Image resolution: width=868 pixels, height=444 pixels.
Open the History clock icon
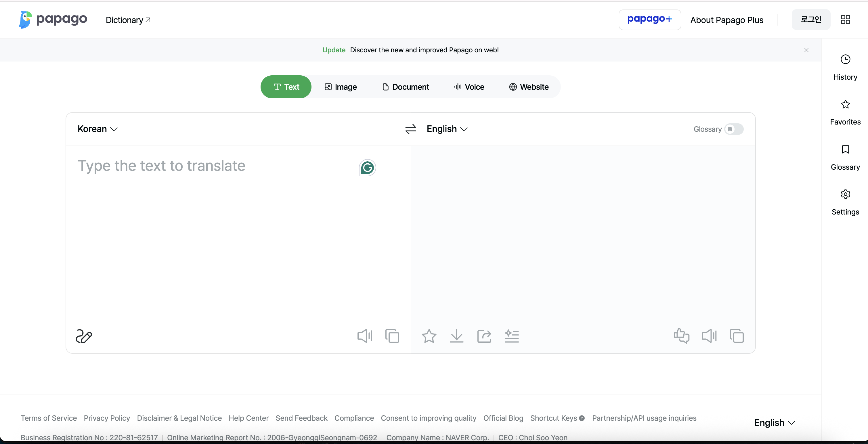[845, 59]
